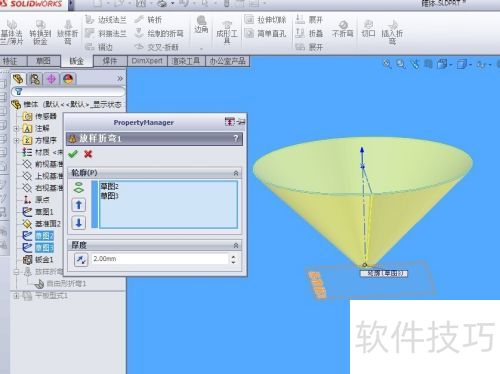500x374 pixels.
Task: Increase thickness with stepper up arrow
Action: tap(233, 257)
